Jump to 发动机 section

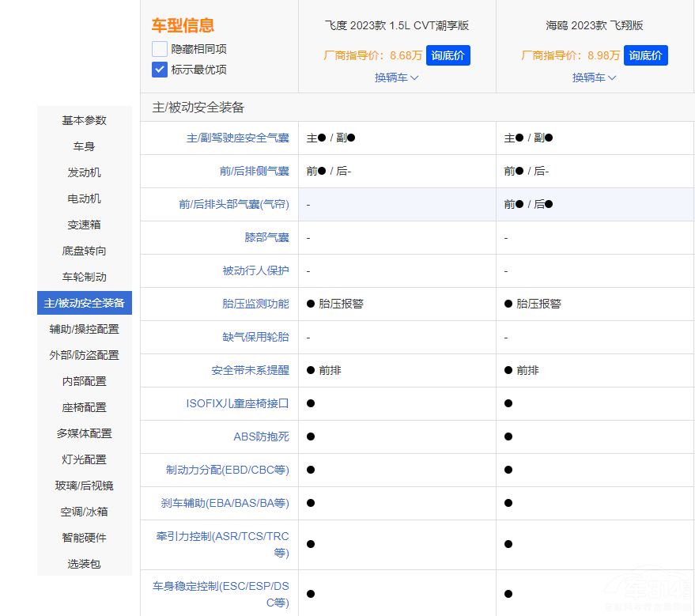click(85, 172)
